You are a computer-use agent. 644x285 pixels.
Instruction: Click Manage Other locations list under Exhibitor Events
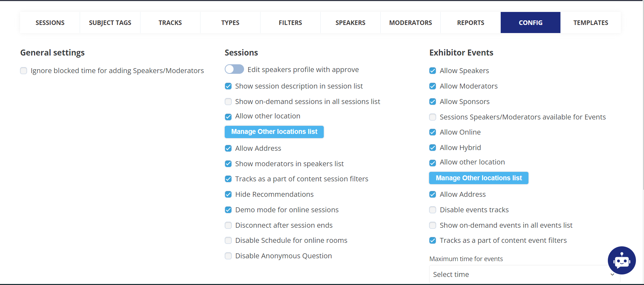(479, 178)
